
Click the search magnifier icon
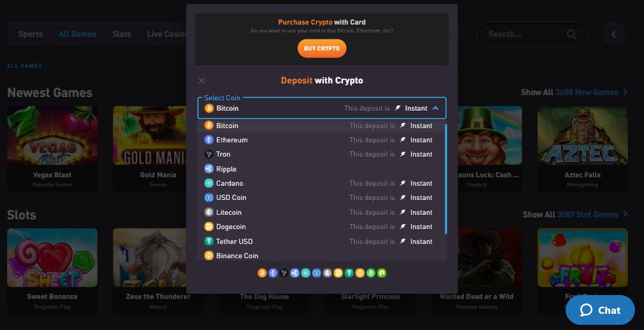point(572,34)
